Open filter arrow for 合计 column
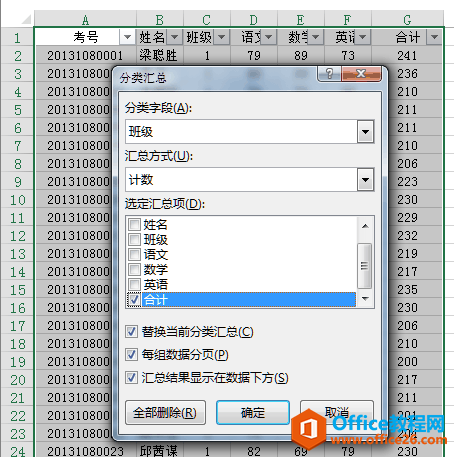 point(434,37)
